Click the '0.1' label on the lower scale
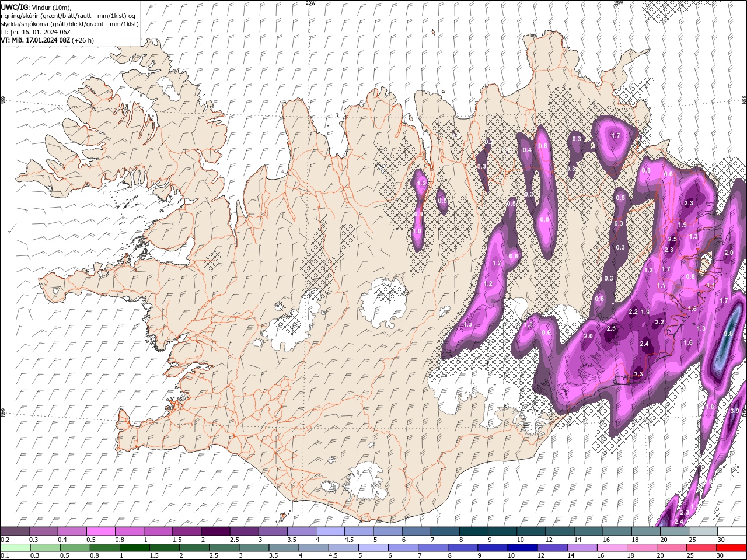Image resolution: width=747 pixels, height=560 pixels. tap(4, 556)
